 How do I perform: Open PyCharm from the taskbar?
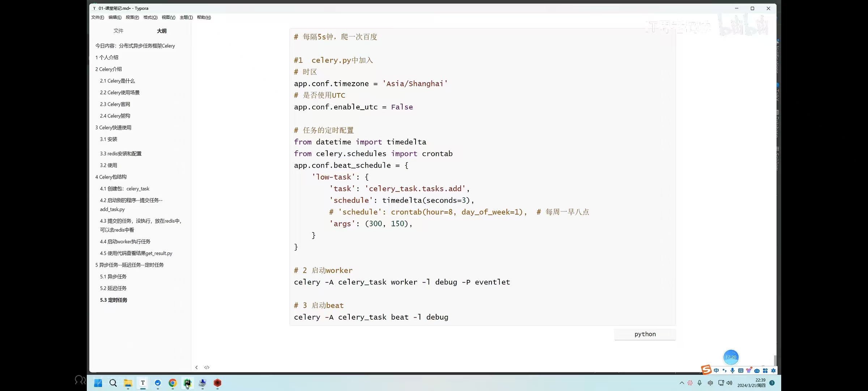[x=187, y=383]
